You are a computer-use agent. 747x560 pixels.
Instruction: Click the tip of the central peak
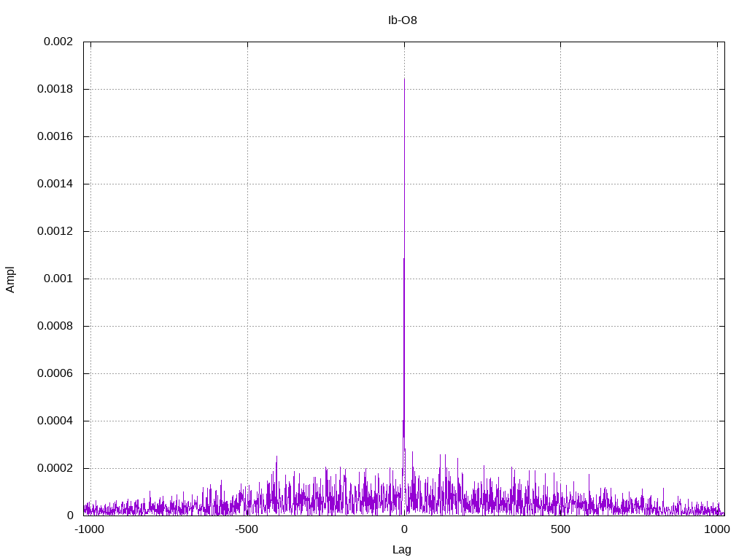404,79
